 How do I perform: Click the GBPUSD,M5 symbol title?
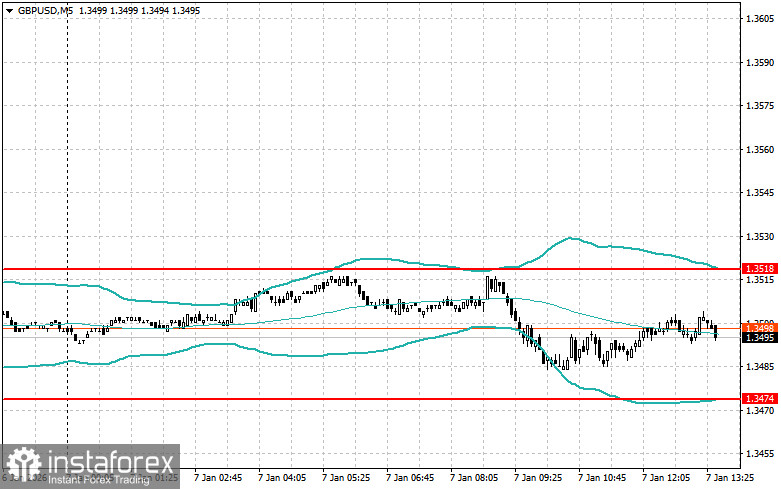[45, 10]
